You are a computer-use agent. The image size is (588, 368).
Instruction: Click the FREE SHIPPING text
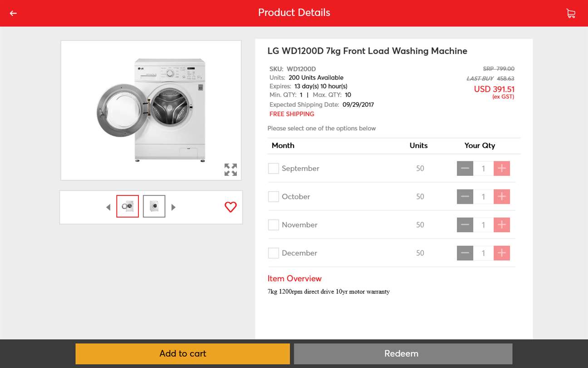click(x=292, y=114)
